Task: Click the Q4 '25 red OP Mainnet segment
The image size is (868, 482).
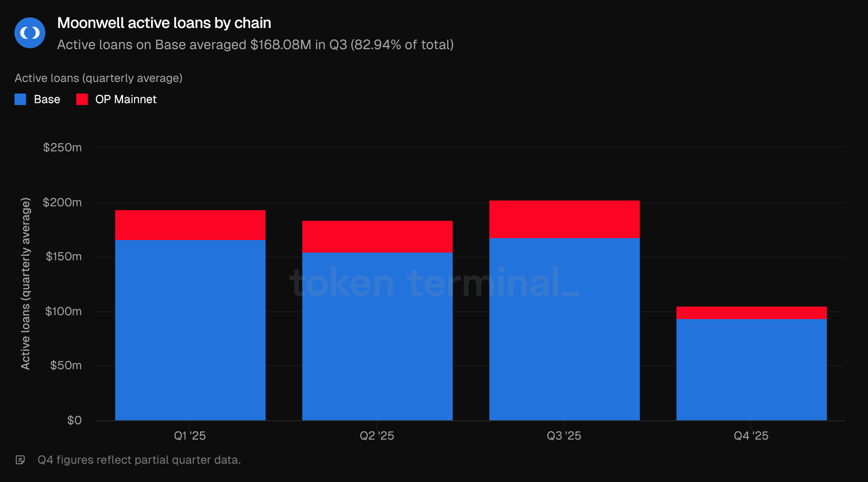Action: click(751, 313)
